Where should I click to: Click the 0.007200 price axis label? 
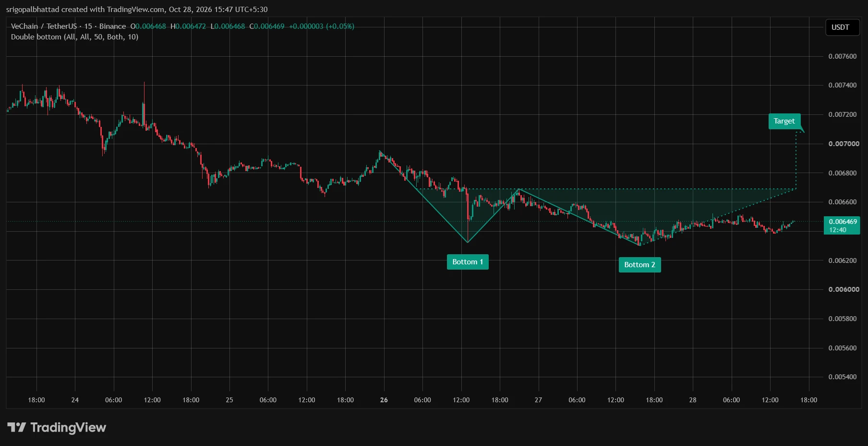click(x=843, y=114)
